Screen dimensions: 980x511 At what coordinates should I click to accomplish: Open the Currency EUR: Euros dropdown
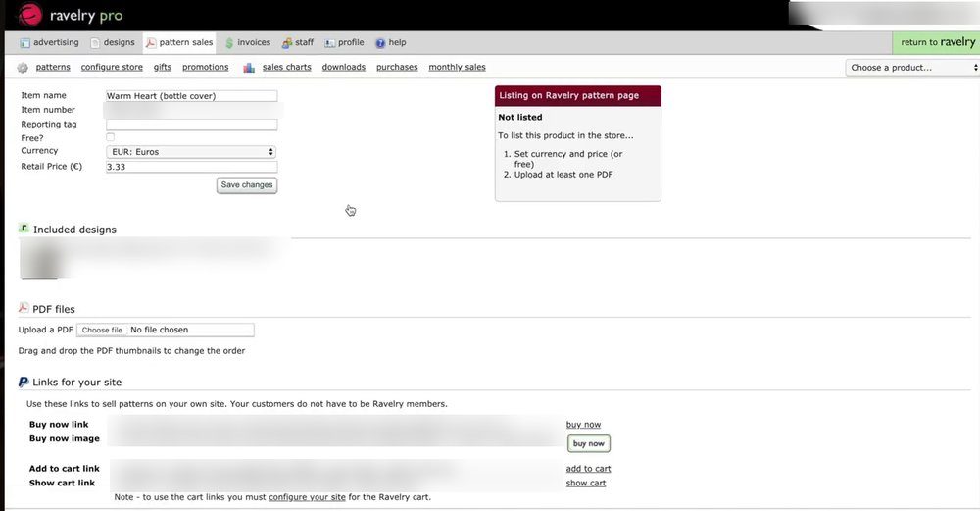tap(191, 152)
